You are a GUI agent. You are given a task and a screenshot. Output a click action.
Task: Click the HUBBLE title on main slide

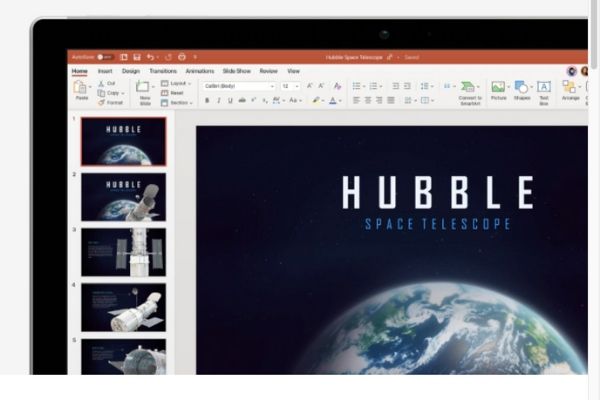coord(437,192)
